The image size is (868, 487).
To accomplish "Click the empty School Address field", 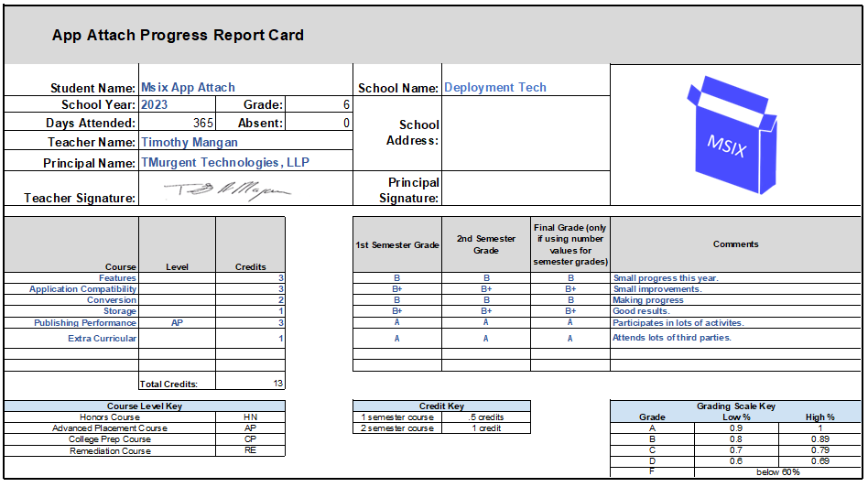I will [x=525, y=133].
